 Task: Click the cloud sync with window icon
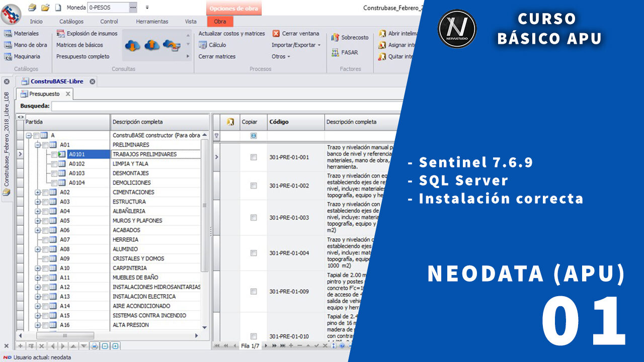point(172,45)
